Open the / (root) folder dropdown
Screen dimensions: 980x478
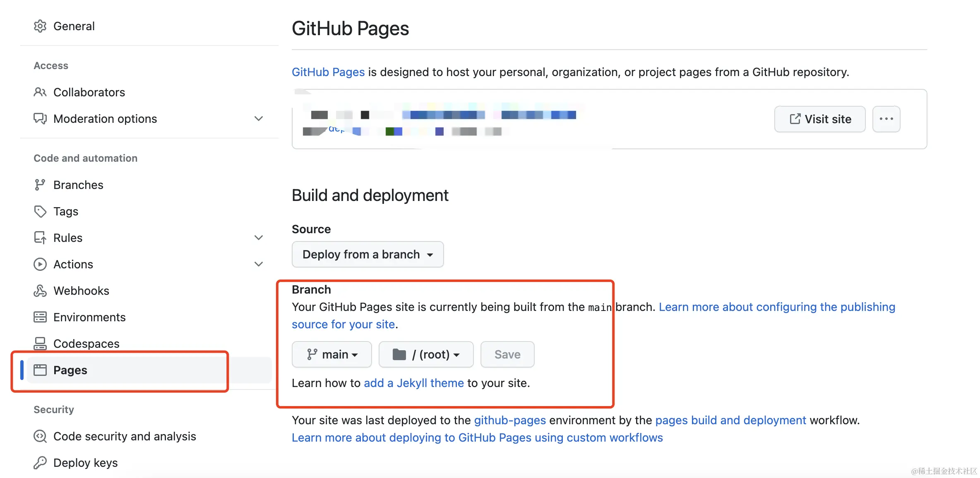[x=426, y=354]
